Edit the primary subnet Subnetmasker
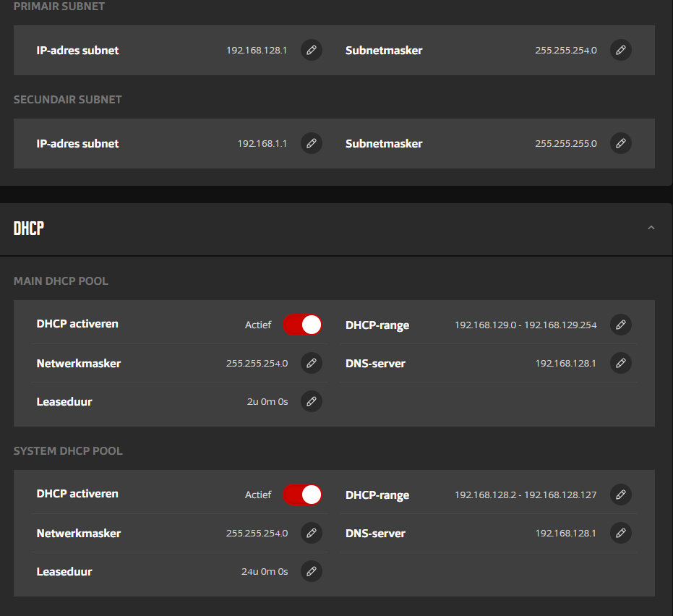This screenshot has width=673, height=616. click(x=620, y=50)
